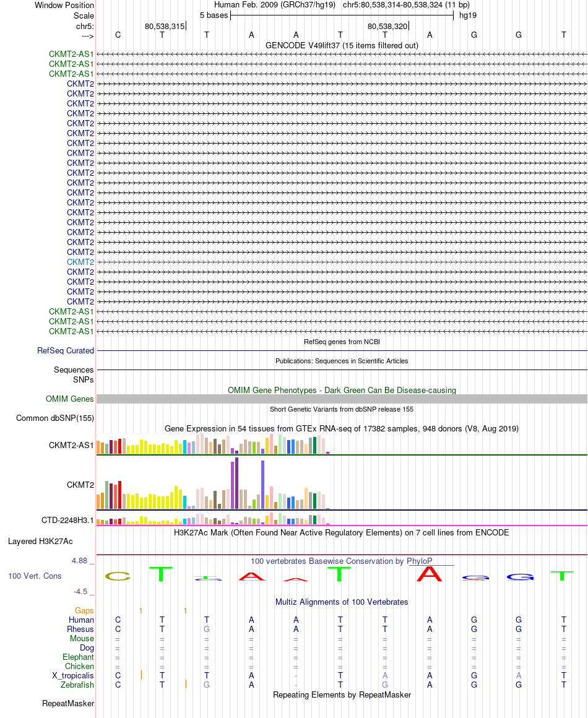Click the Layered H3K27Ac label

pos(40,541)
